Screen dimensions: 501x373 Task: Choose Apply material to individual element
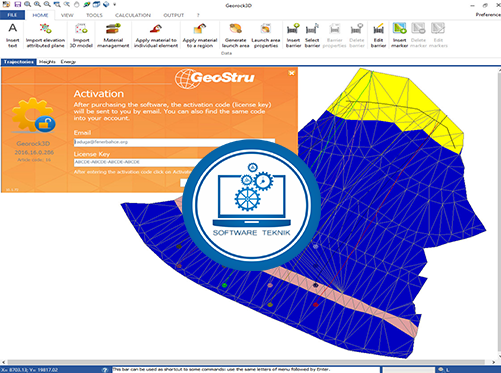tap(156, 35)
